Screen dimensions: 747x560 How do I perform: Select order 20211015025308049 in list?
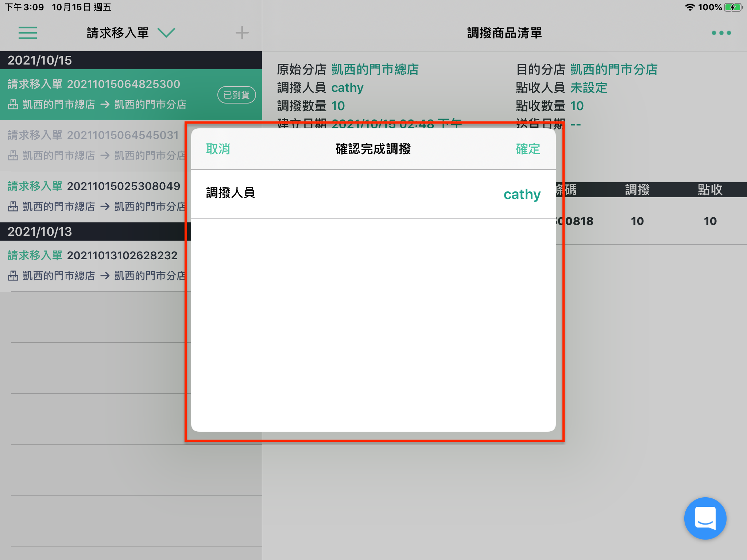[x=93, y=197]
